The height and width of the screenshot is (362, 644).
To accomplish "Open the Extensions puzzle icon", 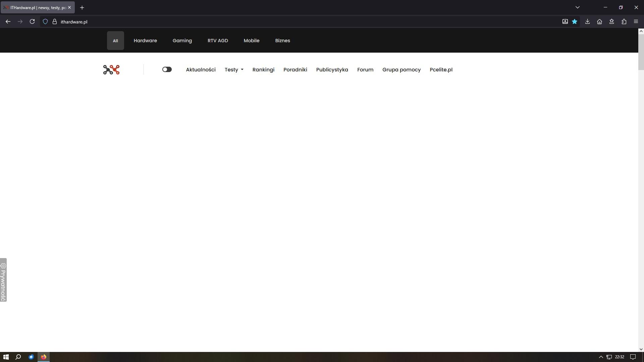I will coord(624,21).
